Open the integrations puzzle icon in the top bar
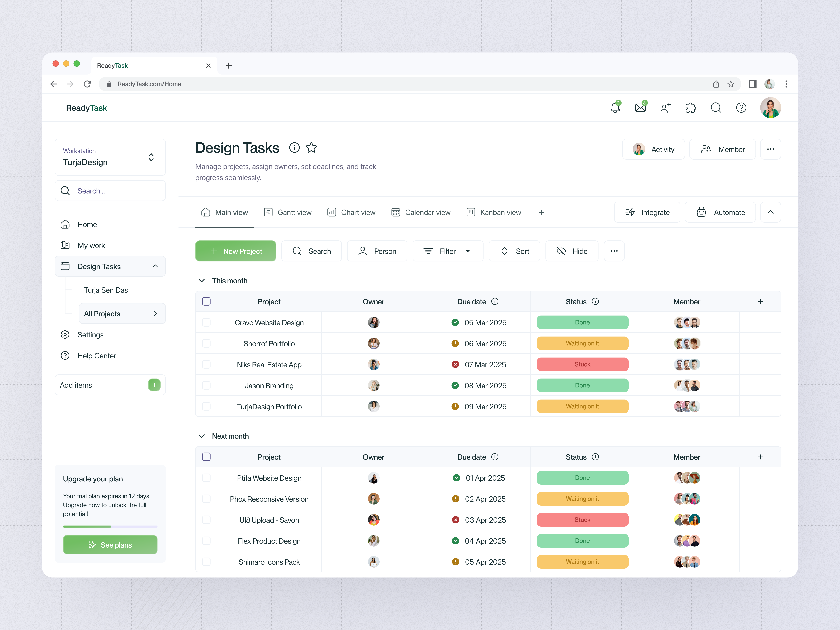The width and height of the screenshot is (840, 630). point(691,108)
